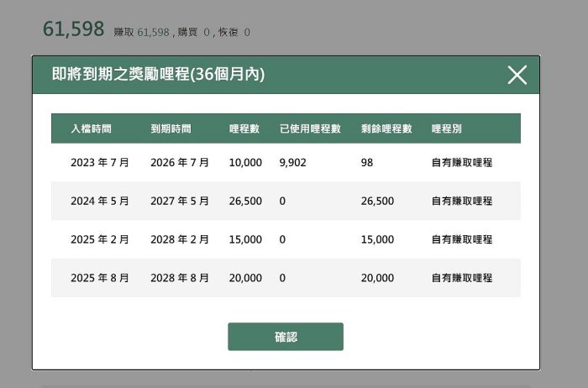588x388 pixels.
Task: Close the expiring miles dialog with X
Action: pos(517,75)
